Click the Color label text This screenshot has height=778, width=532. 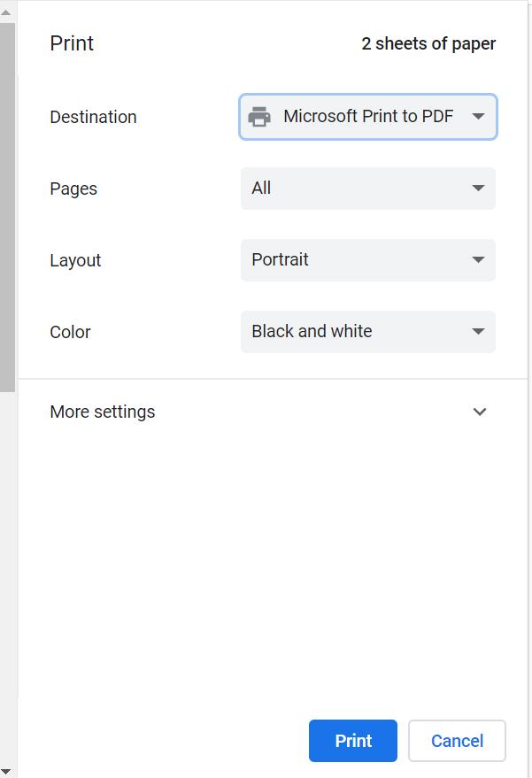tap(70, 332)
